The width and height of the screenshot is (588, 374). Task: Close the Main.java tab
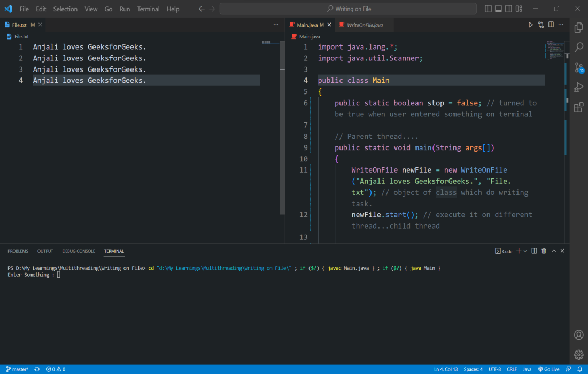tap(329, 25)
